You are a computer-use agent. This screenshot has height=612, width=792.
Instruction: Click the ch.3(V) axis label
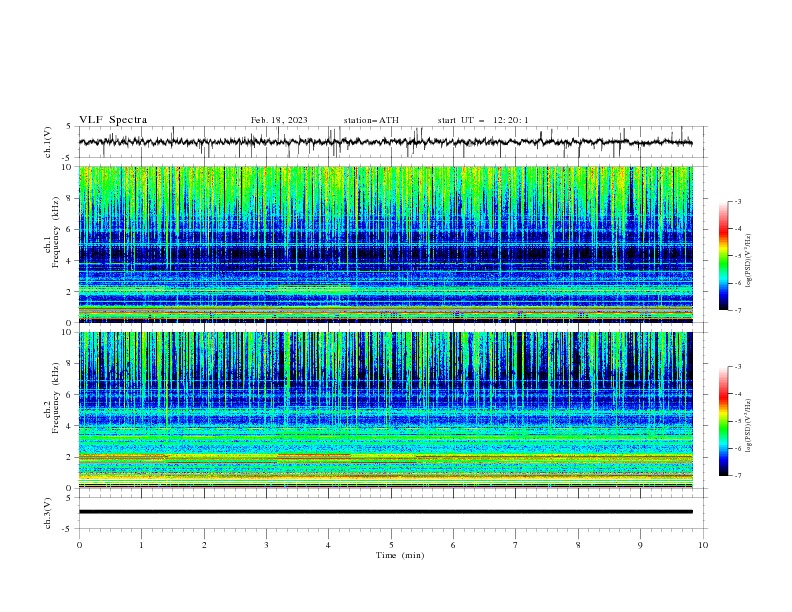tap(48, 513)
